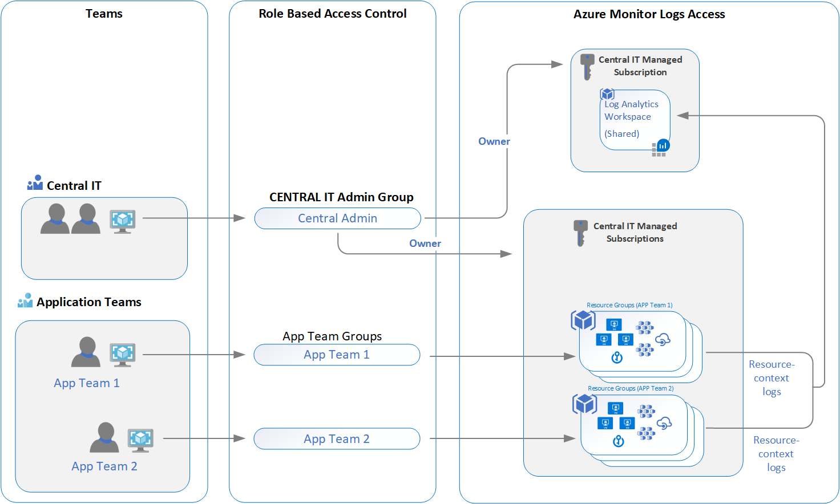Click the Application Teams group icon
The image size is (840, 504).
pos(25,300)
